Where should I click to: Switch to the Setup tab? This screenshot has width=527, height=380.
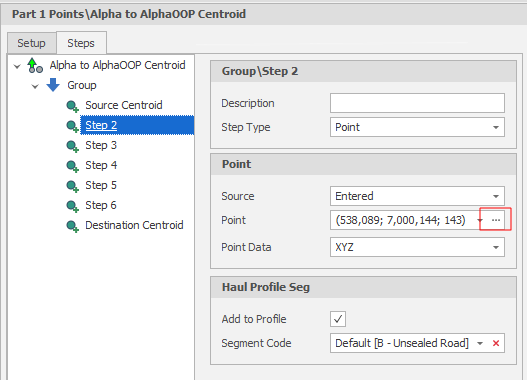(x=31, y=43)
